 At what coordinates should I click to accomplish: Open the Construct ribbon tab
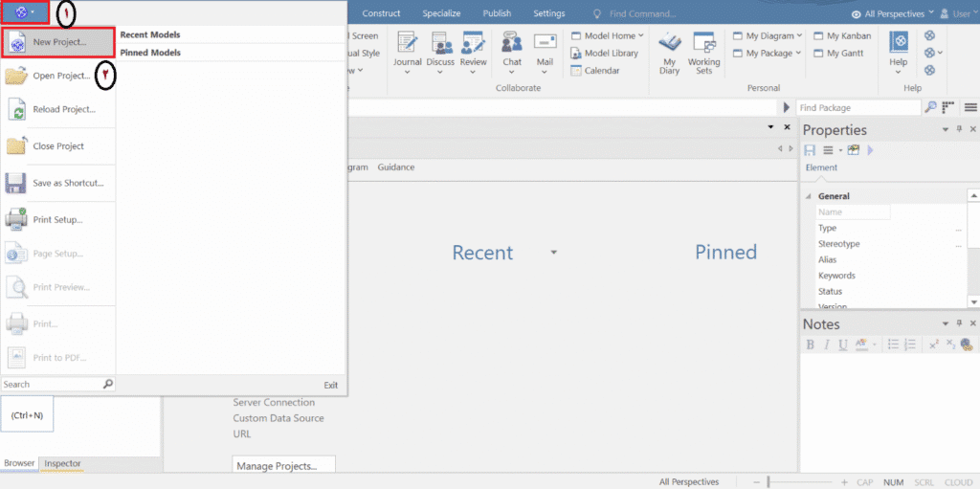tap(381, 13)
